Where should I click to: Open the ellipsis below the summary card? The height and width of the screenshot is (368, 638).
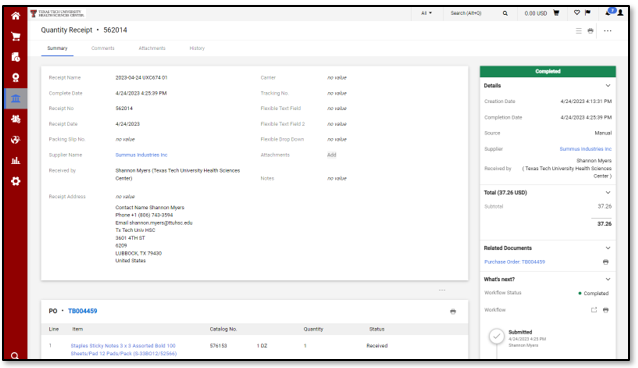[x=442, y=290]
